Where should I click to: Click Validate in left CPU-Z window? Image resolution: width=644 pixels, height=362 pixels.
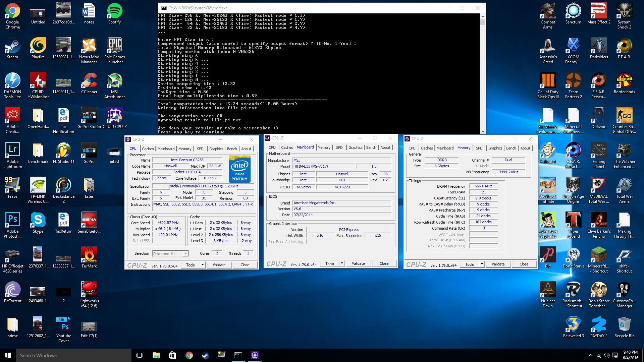[219, 265]
